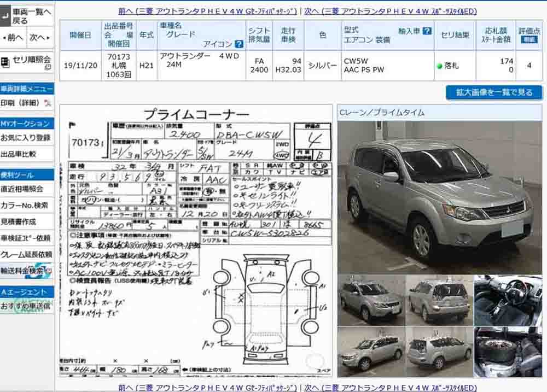The width and height of the screenshot is (547, 392).
Task: Click the sidebar 前へ button
Action: pyautogui.click(x=13, y=37)
